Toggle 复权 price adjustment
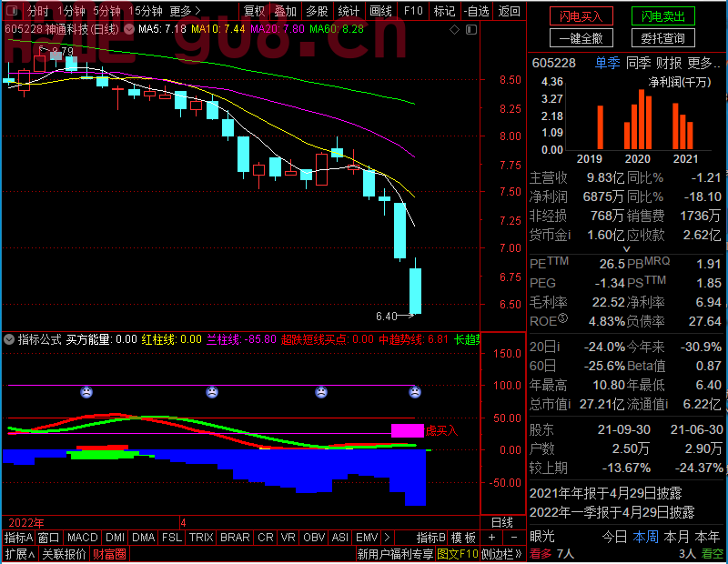The image size is (728, 564). click(x=255, y=11)
